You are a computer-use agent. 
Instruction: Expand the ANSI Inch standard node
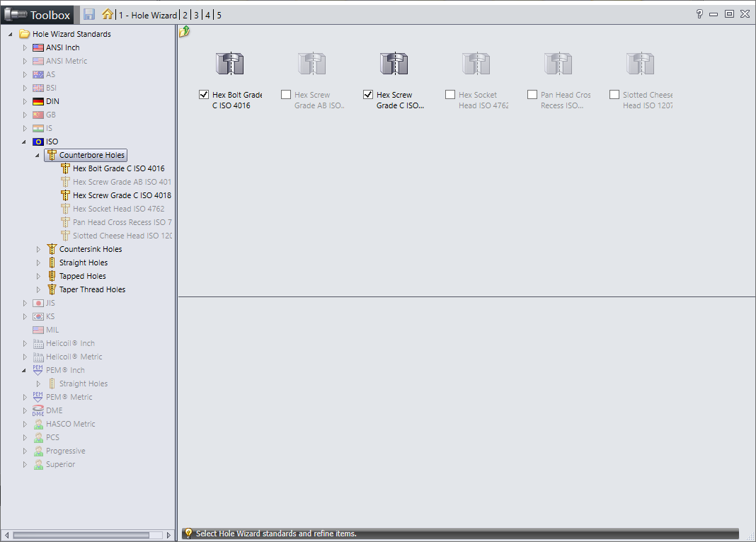[25, 47]
